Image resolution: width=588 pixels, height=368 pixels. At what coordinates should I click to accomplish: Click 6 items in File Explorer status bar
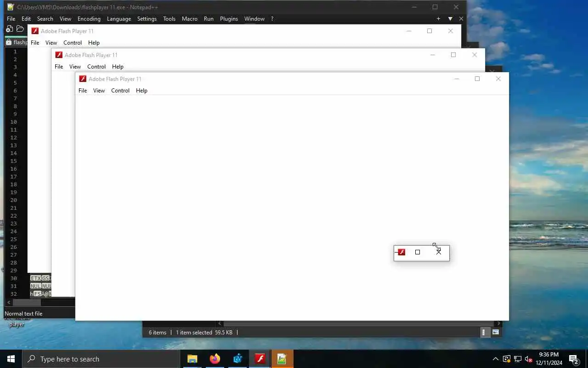tap(158, 333)
